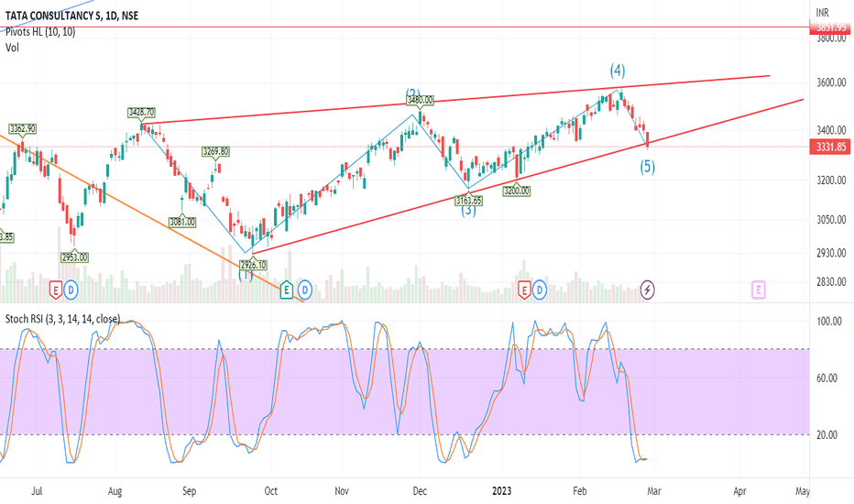Click the 3163.65 pivot low label
Screen dimensions: 854x504
[x=468, y=201]
